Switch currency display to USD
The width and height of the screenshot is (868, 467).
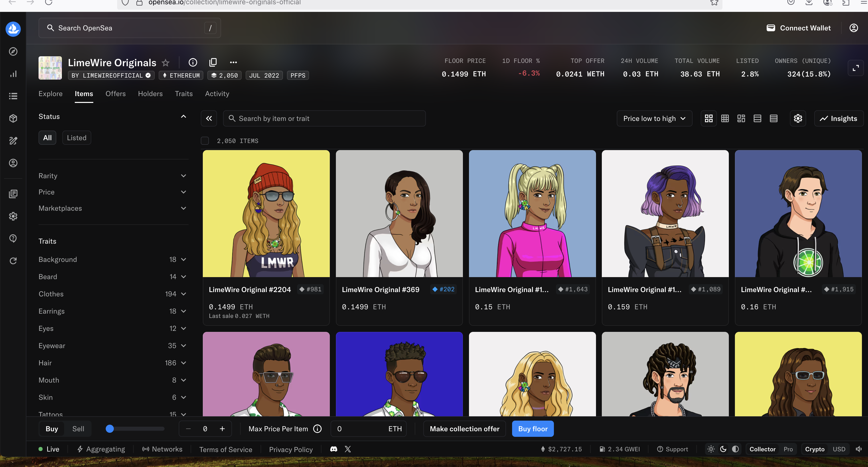coord(839,449)
